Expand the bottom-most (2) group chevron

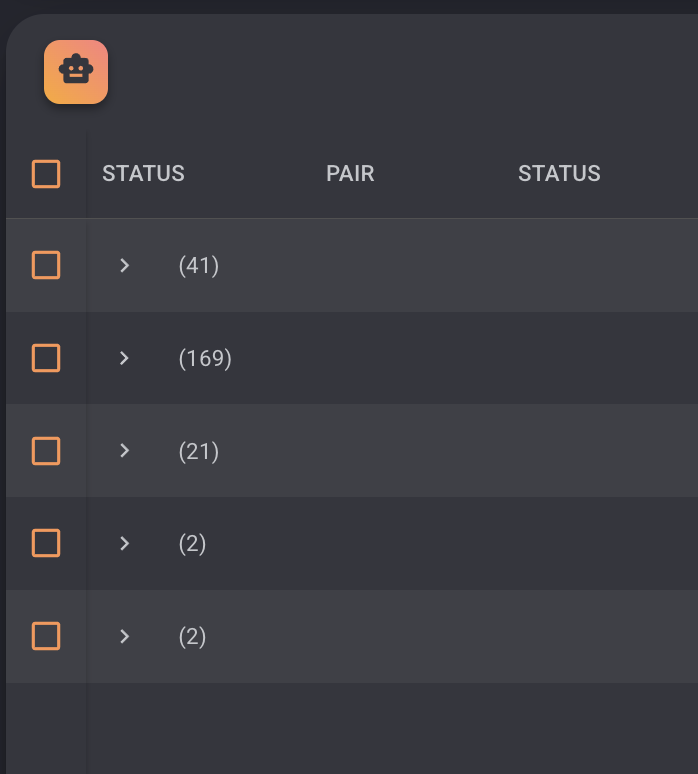click(124, 636)
